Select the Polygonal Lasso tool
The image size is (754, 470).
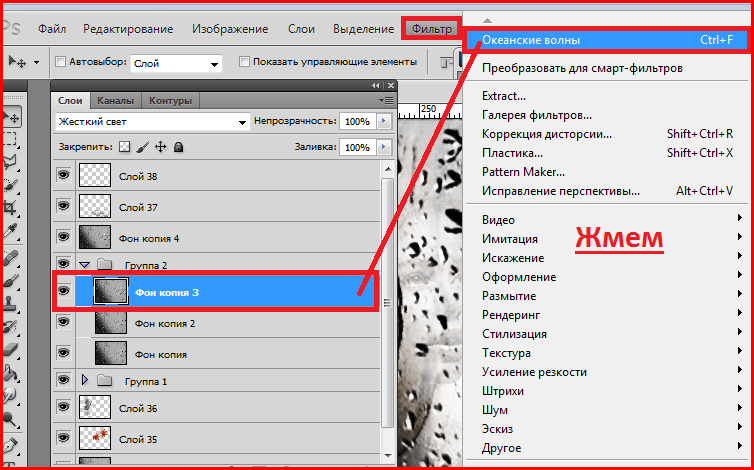click(x=10, y=162)
